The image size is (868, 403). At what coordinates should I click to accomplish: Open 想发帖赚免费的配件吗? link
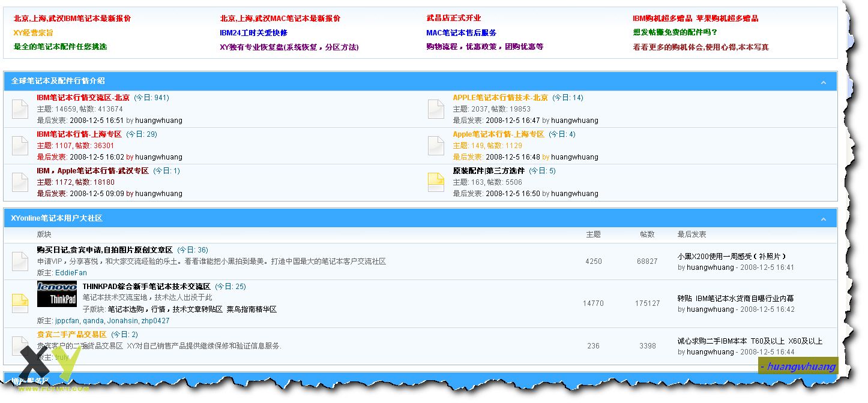[675, 32]
